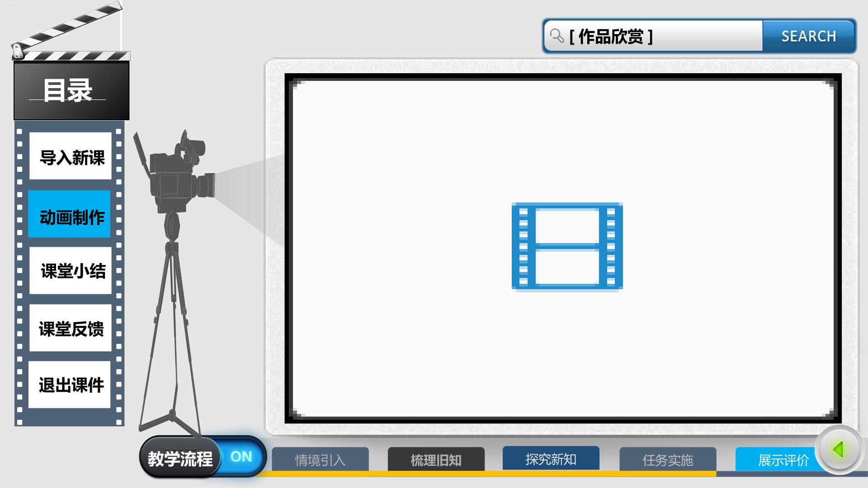The width and height of the screenshot is (868, 488).
Task: Click the magnifying glass search icon
Action: point(557,36)
